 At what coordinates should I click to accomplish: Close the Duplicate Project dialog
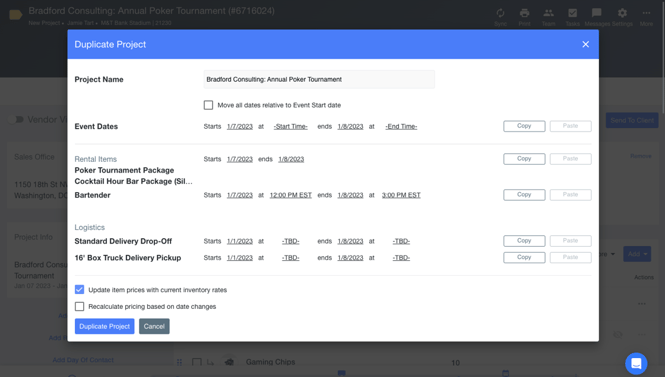coord(586,44)
